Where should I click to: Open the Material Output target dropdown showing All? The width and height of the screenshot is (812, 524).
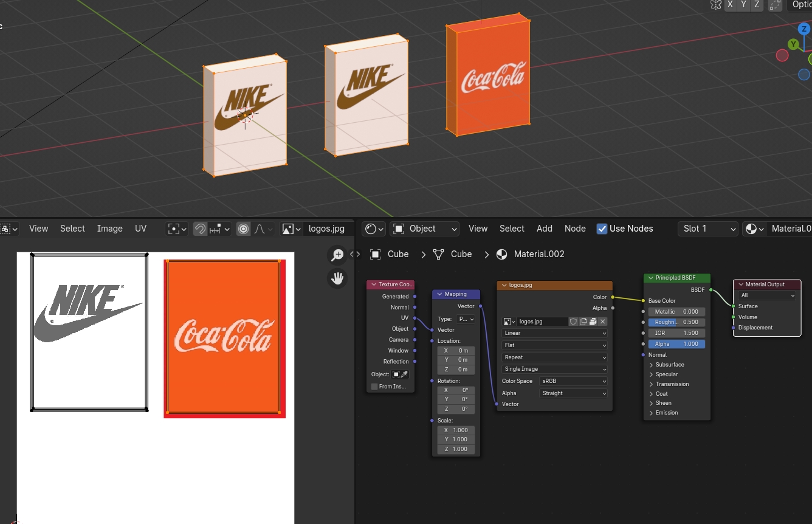[x=767, y=295]
